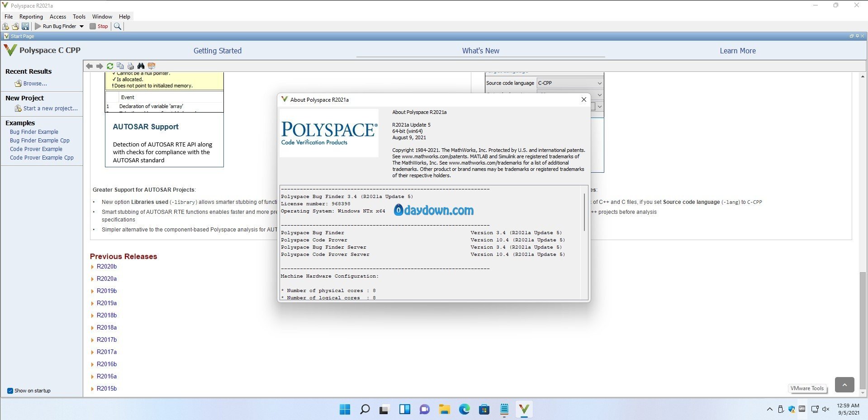The height and width of the screenshot is (420, 868).
Task: Toggle the Show on startup checkbox
Action: tap(10, 391)
